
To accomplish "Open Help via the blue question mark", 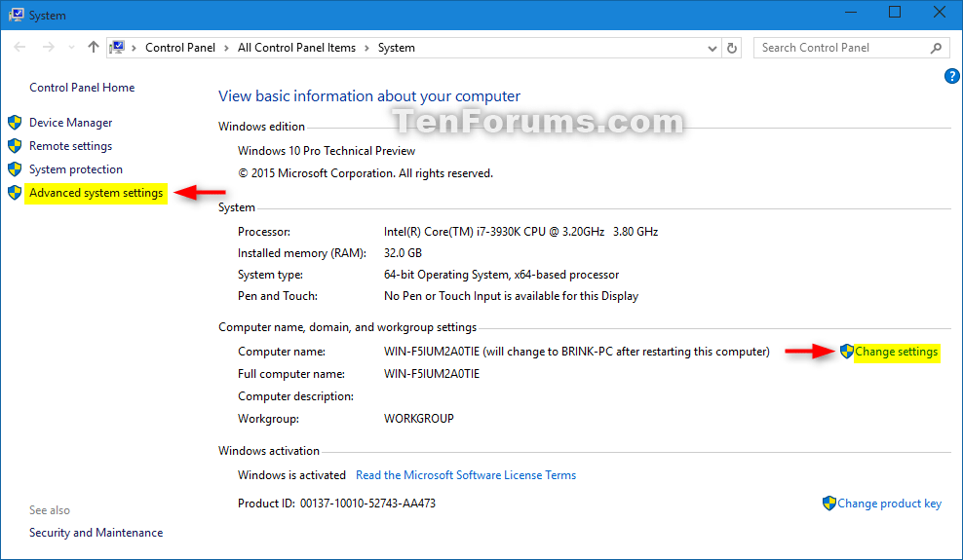I will coord(951,76).
